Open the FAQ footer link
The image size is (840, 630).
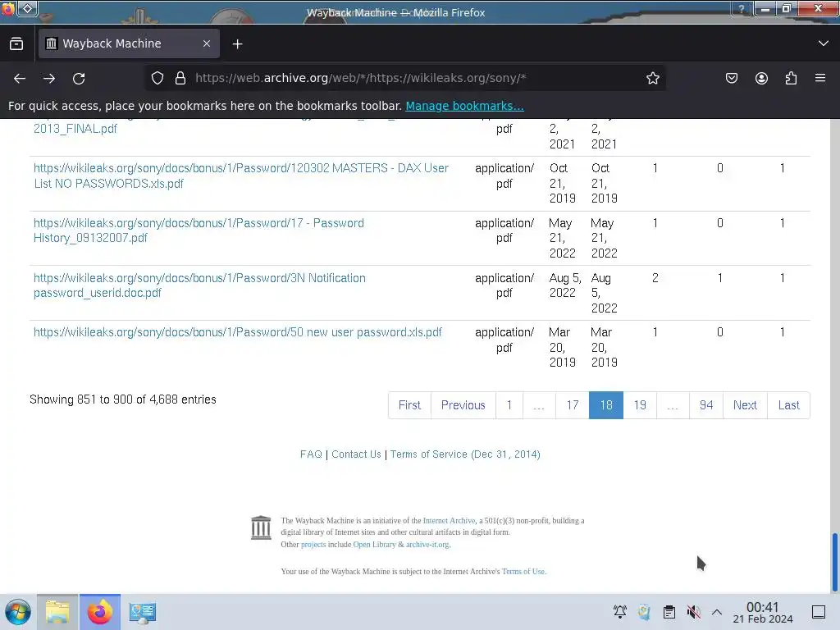pos(311,454)
